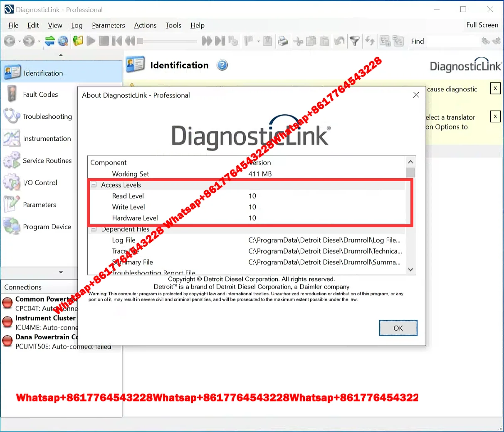Click the About list scroll down arrow

coord(410,270)
